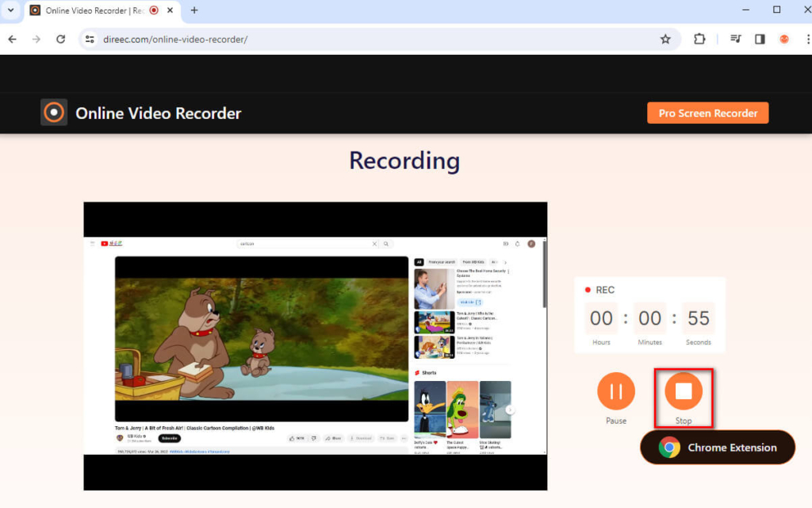Click the Stop recording button

click(683, 391)
